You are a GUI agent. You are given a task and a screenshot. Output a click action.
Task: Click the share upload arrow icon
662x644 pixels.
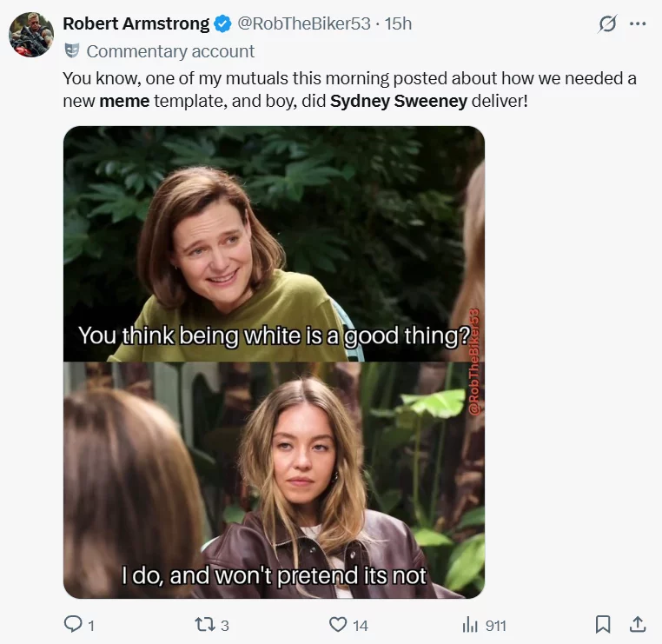click(x=637, y=624)
